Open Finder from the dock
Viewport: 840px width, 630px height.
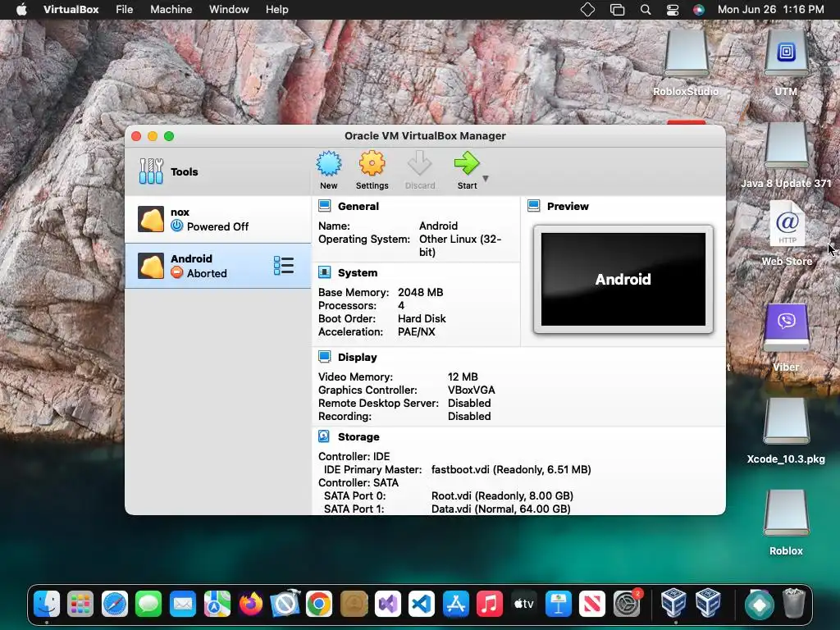pyautogui.click(x=47, y=604)
